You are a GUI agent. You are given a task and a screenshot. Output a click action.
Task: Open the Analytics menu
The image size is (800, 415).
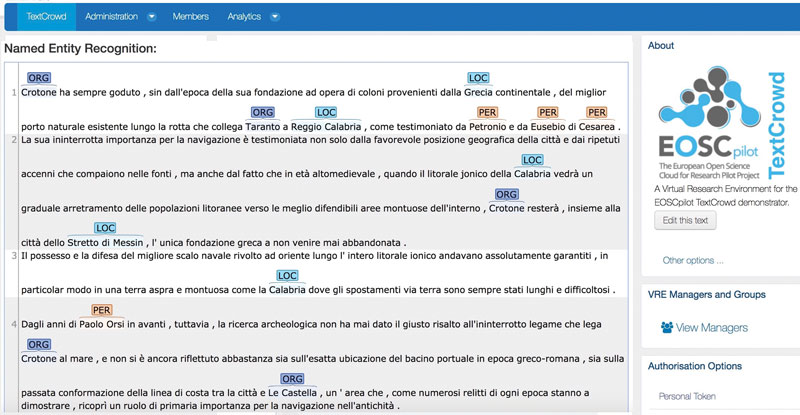point(244,16)
